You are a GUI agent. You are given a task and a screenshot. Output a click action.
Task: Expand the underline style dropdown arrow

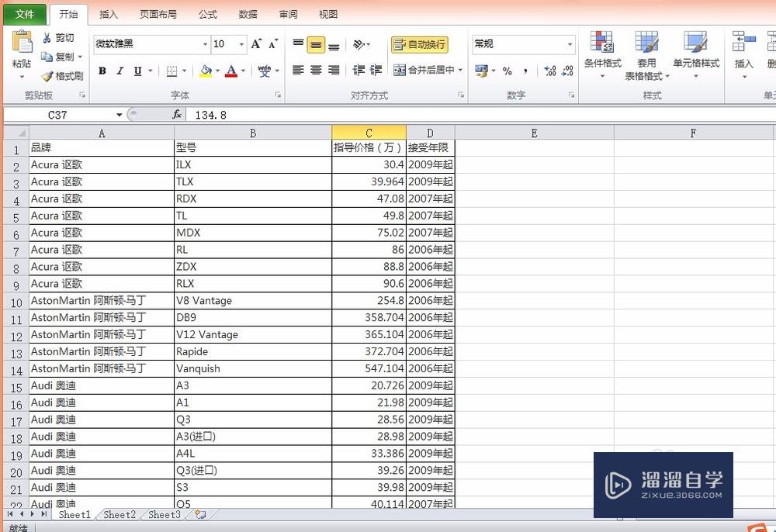coord(150,71)
